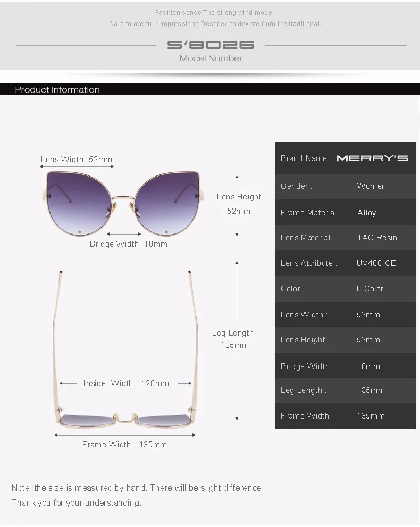This screenshot has height=527, width=420.
Task: Click the S'8026 model number heading
Action: [211, 45]
